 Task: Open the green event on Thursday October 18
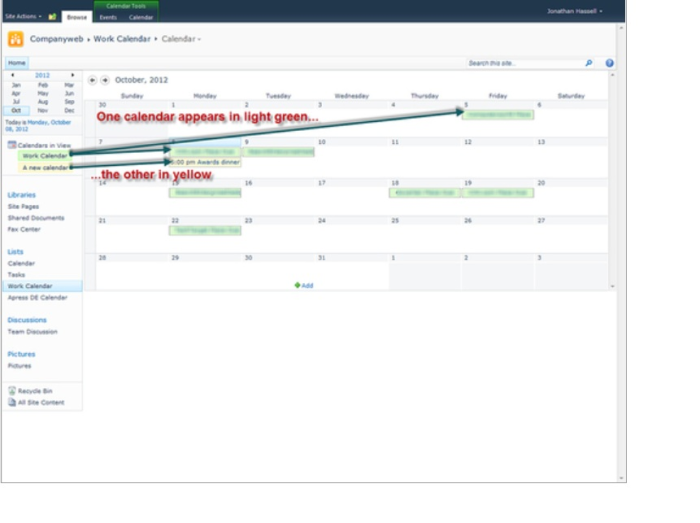point(425,193)
